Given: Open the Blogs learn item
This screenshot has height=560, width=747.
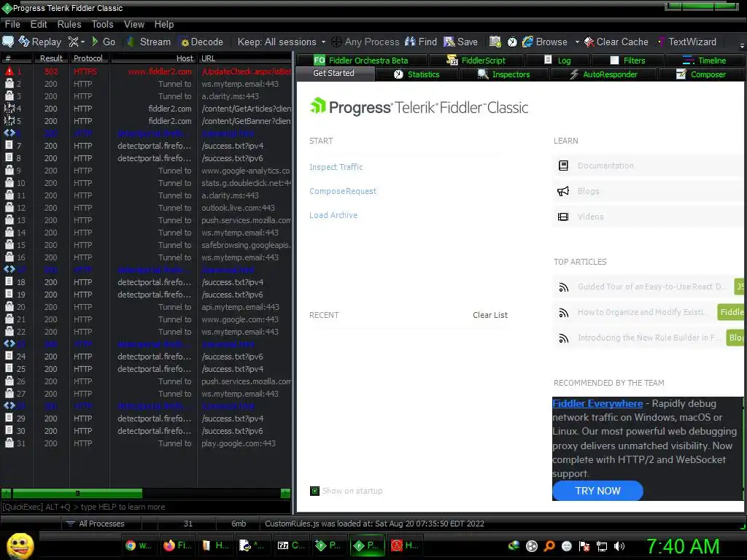Looking at the screenshot, I should tap(648, 191).
